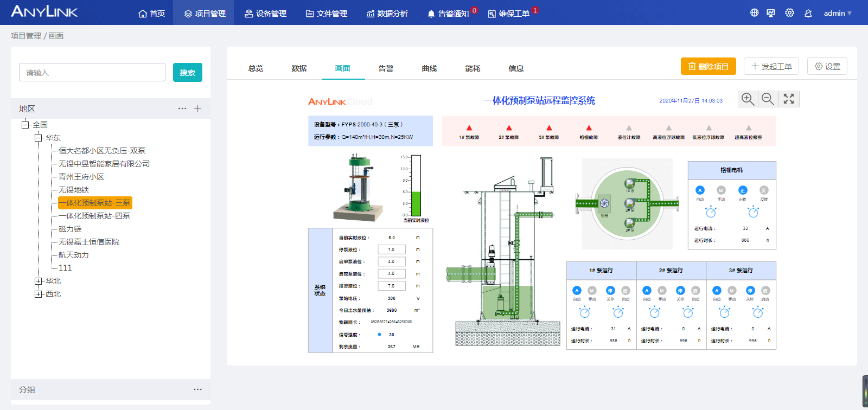Collapse the 全国 tree node
868x410 pixels.
tap(25, 125)
